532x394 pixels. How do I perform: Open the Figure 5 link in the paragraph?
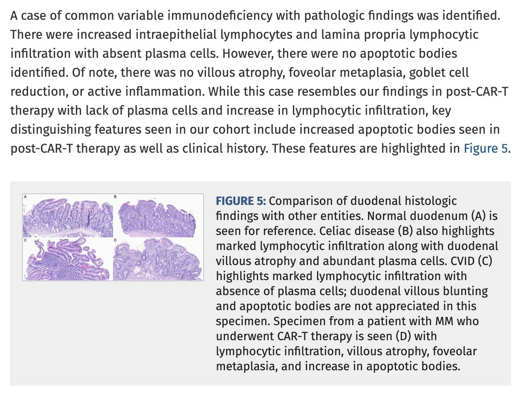pyautogui.click(x=485, y=148)
